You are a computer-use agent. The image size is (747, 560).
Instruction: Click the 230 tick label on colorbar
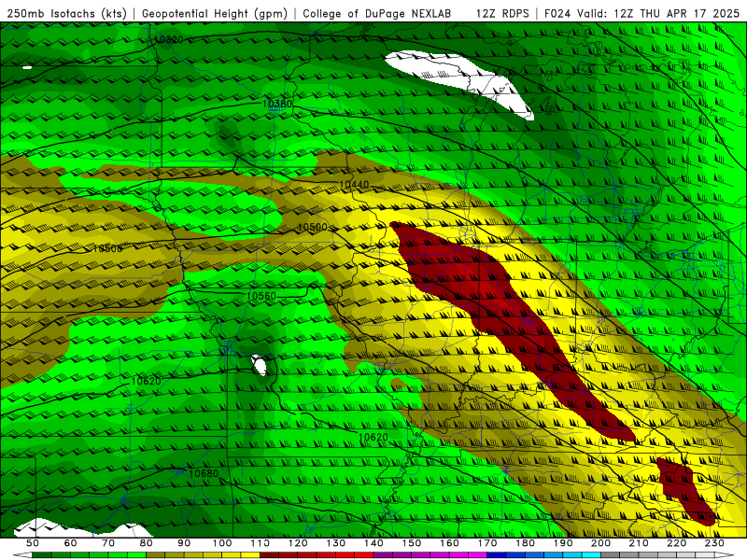click(714, 543)
